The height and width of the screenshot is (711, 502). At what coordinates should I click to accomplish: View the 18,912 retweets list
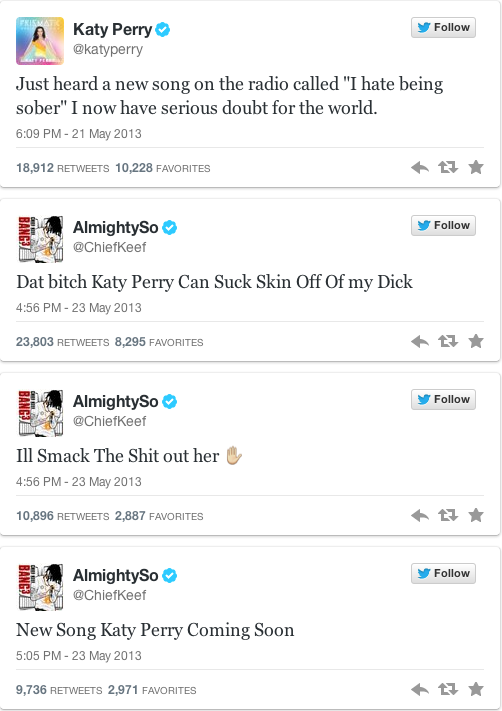click(x=63, y=168)
